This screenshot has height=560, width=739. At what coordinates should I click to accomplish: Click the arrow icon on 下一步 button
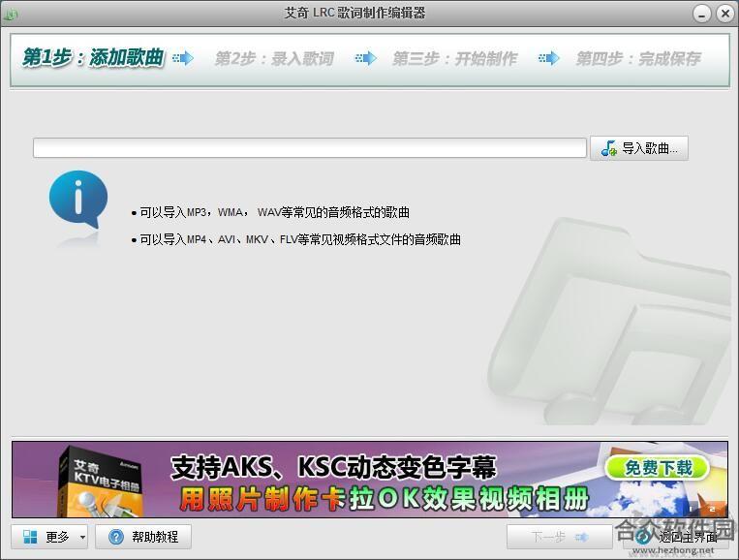tap(582, 537)
